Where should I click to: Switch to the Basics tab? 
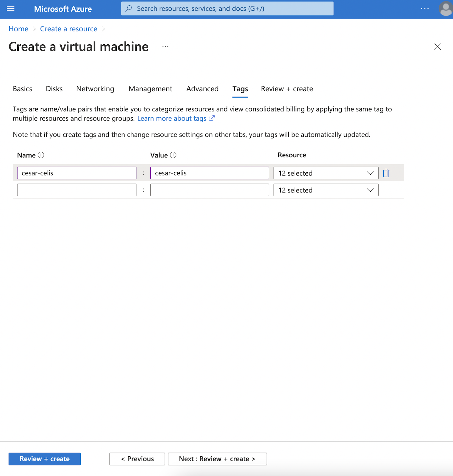[23, 89]
